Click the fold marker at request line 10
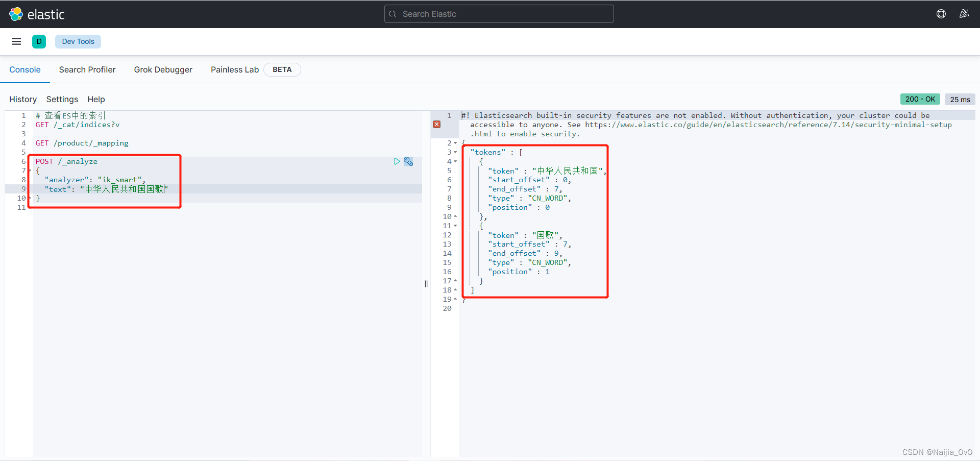The image size is (980, 461). [x=30, y=198]
